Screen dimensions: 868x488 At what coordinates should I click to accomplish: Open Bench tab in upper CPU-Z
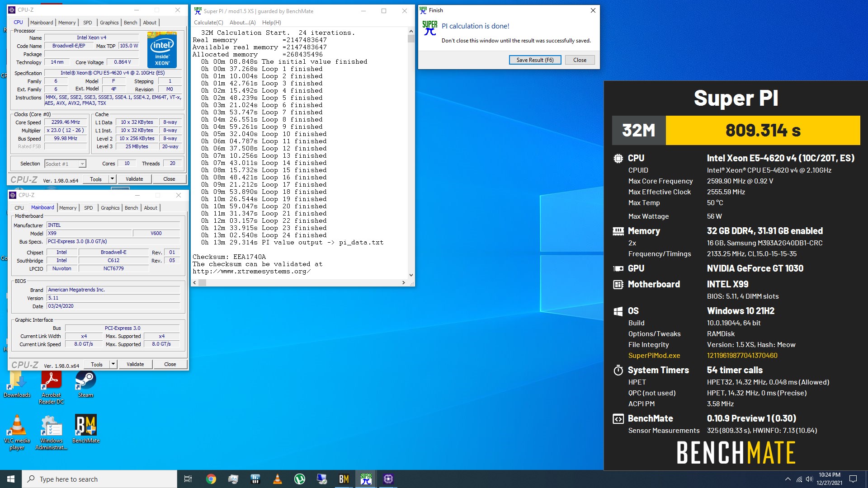coord(130,23)
